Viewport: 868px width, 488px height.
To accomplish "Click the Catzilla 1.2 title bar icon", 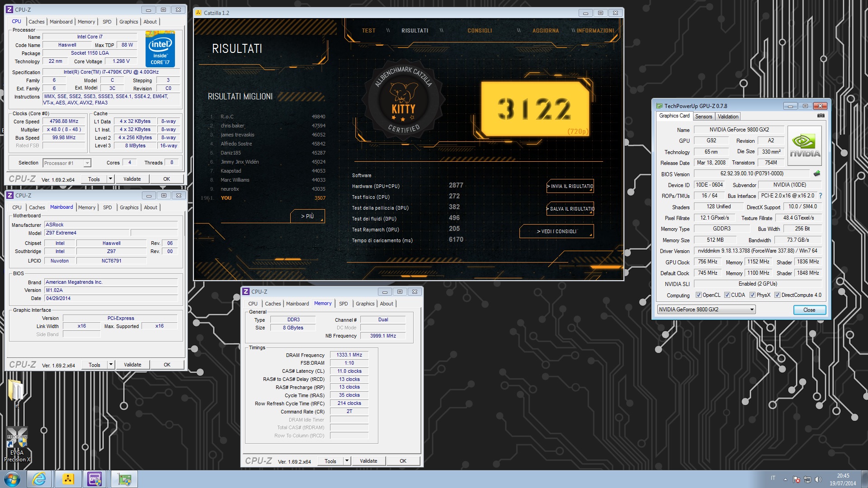I will click(x=198, y=13).
